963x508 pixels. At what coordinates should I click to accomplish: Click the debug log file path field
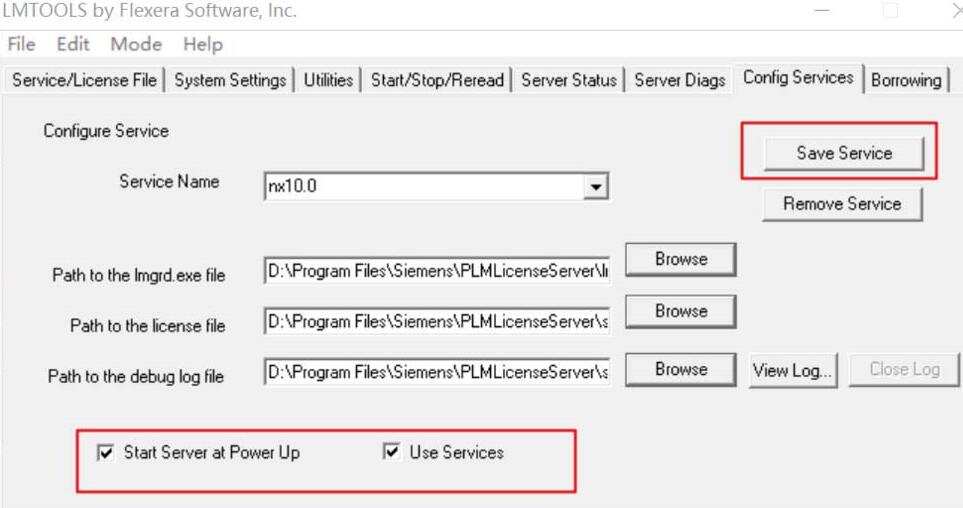[x=437, y=372]
